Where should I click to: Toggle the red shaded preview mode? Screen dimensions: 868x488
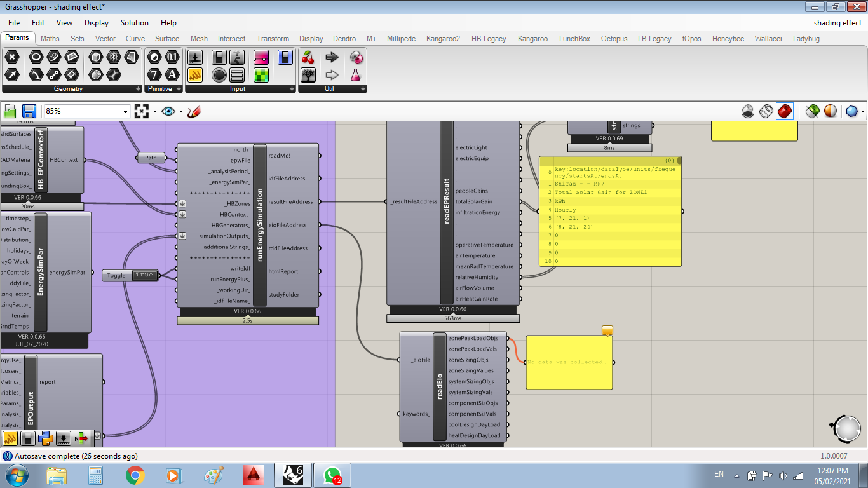[x=785, y=111]
